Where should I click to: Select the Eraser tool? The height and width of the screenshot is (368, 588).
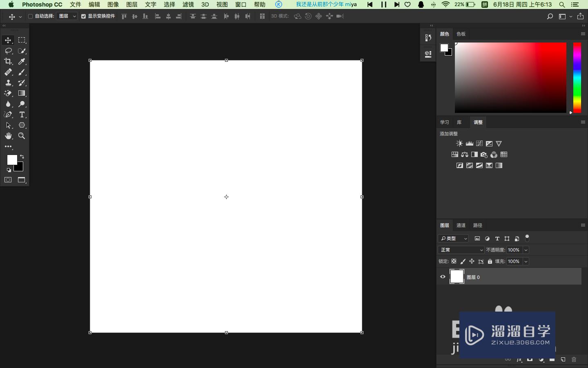pyautogui.click(x=8, y=93)
